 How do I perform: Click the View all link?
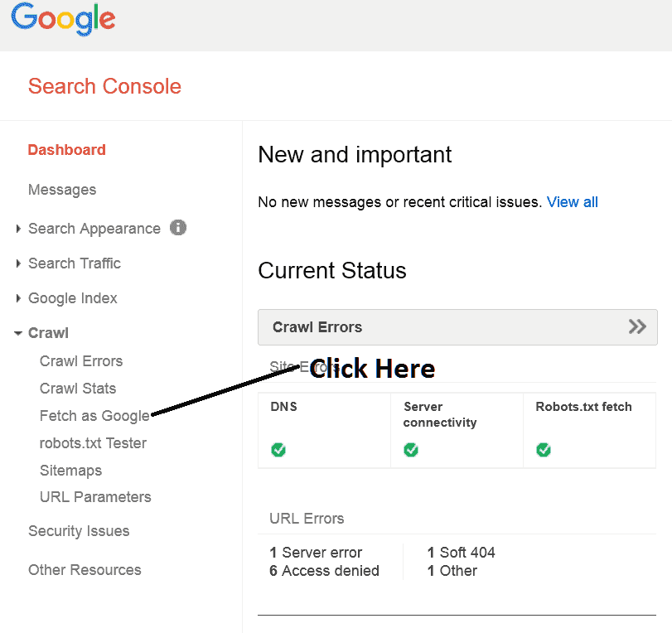click(x=572, y=202)
